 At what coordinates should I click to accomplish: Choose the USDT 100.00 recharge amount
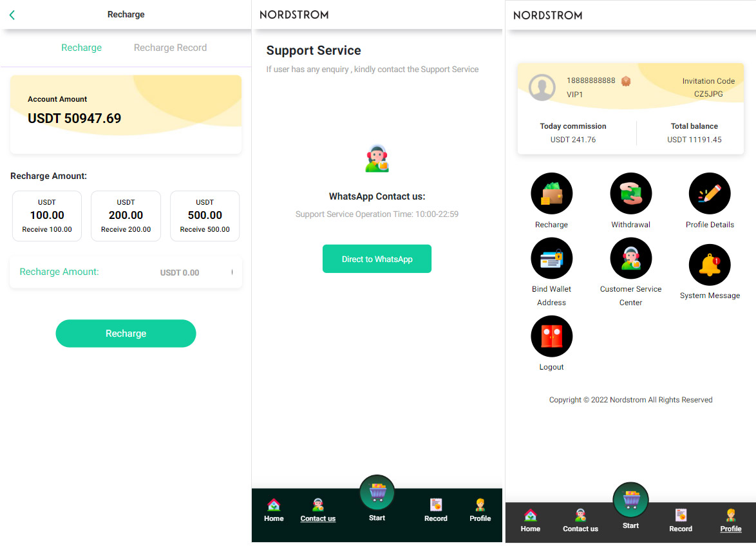tap(47, 216)
